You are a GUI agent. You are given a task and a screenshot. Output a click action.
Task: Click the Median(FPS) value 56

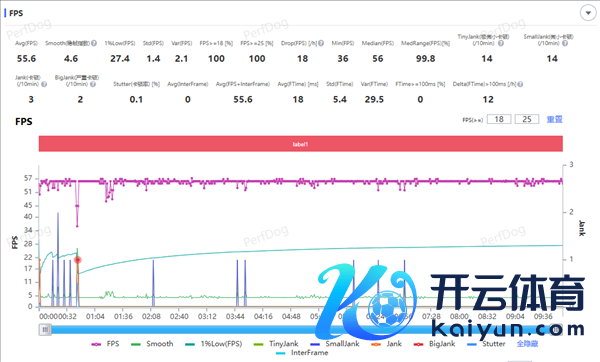[378, 59]
